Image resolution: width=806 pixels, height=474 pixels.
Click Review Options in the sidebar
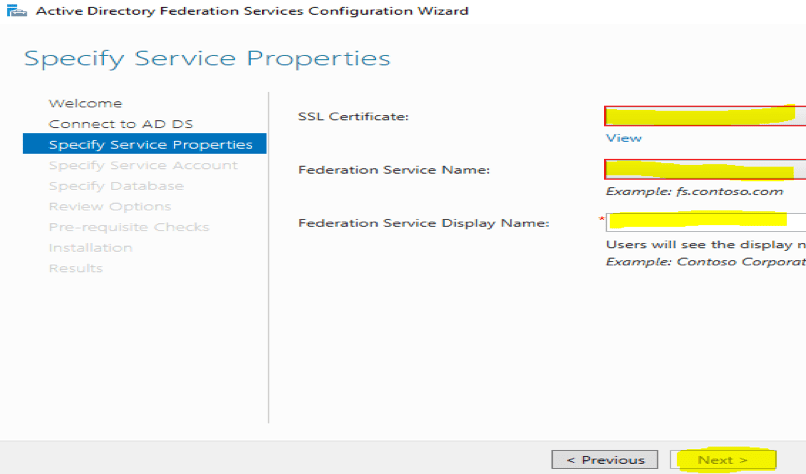click(x=110, y=206)
